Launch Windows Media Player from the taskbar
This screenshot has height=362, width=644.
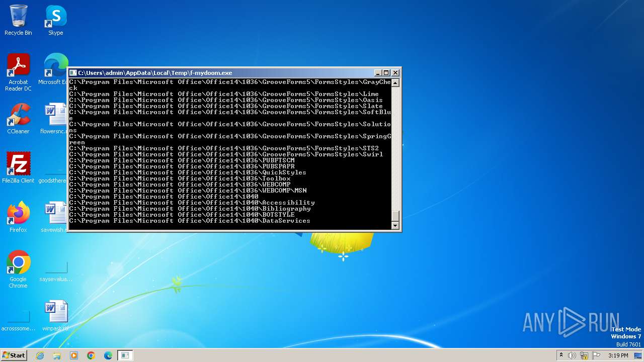point(74,355)
